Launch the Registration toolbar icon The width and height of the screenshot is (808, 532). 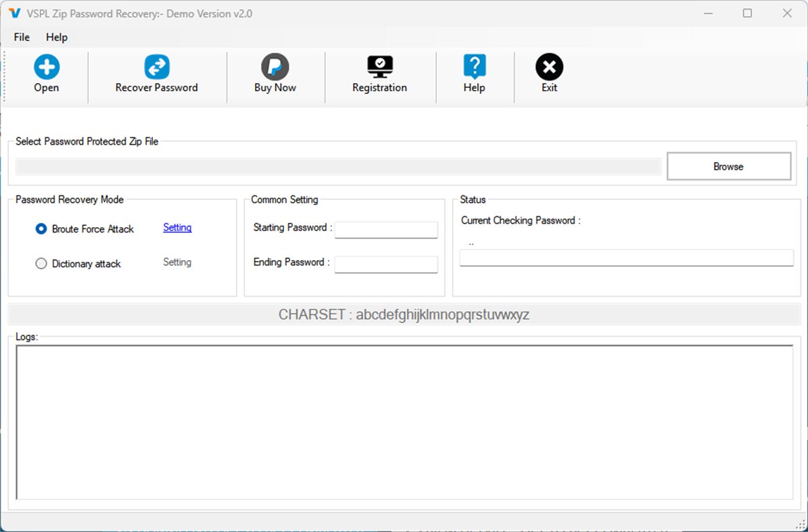coord(380,67)
